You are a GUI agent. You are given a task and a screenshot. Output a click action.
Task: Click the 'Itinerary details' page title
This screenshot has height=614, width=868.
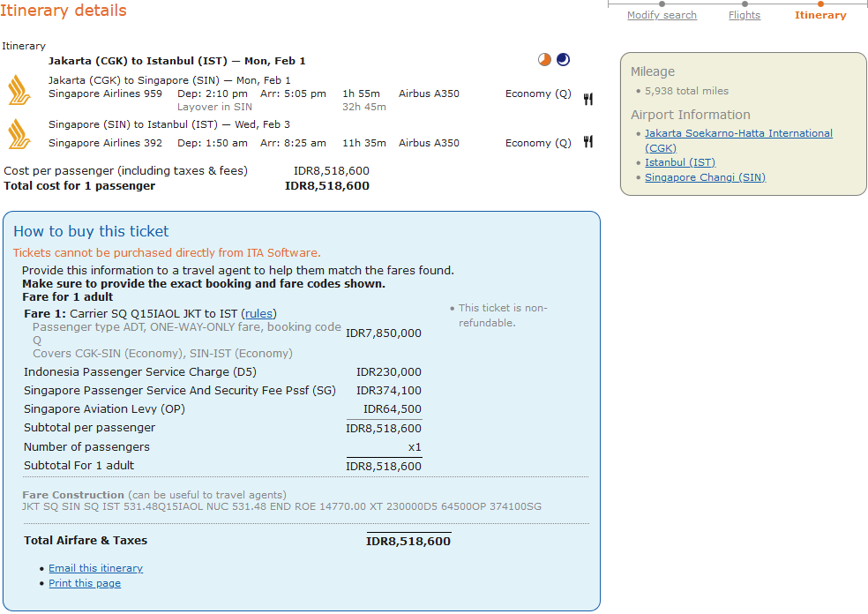[x=64, y=11]
